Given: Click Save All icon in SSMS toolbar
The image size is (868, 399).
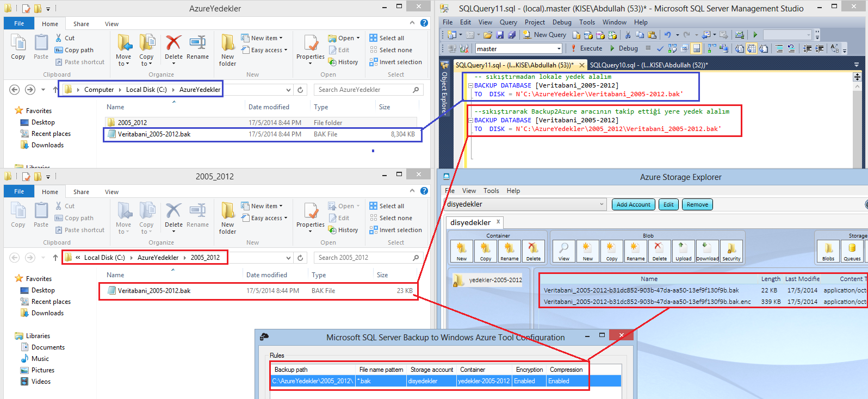Looking at the screenshot, I should point(512,35).
